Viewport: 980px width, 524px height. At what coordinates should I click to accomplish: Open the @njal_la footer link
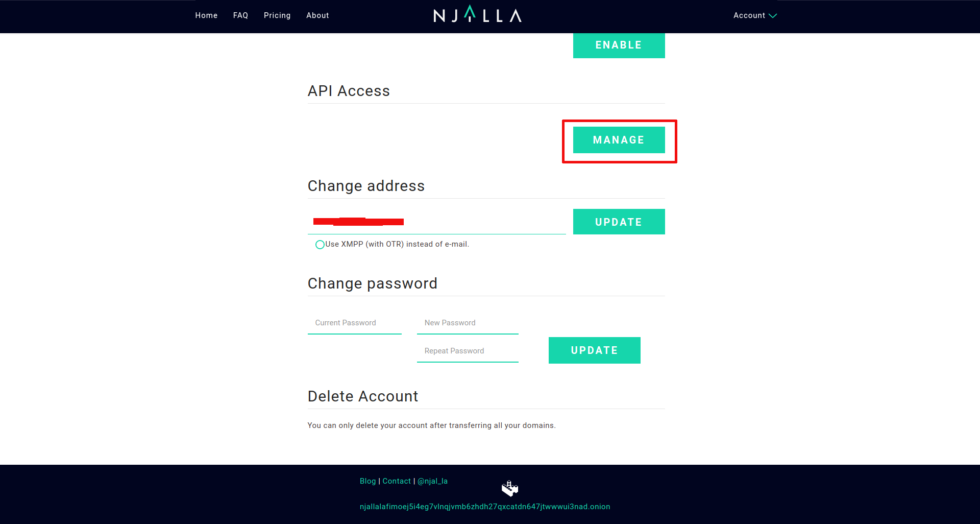(432, 481)
